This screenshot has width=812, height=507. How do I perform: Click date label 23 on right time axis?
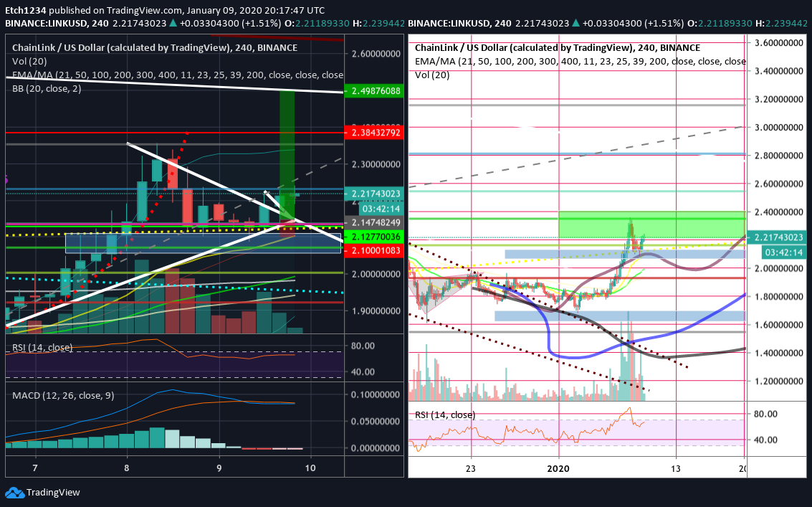coord(471,469)
